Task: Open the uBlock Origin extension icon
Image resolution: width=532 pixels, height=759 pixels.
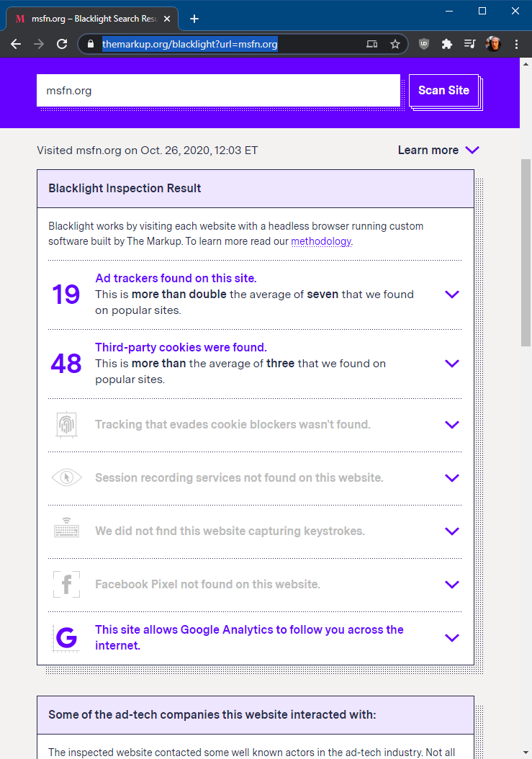Action: click(424, 44)
